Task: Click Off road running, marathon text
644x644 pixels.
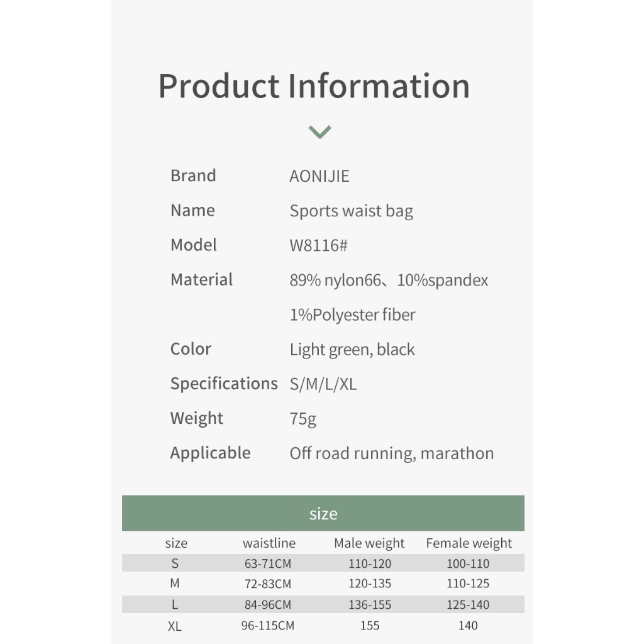Action: (x=391, y=453)
